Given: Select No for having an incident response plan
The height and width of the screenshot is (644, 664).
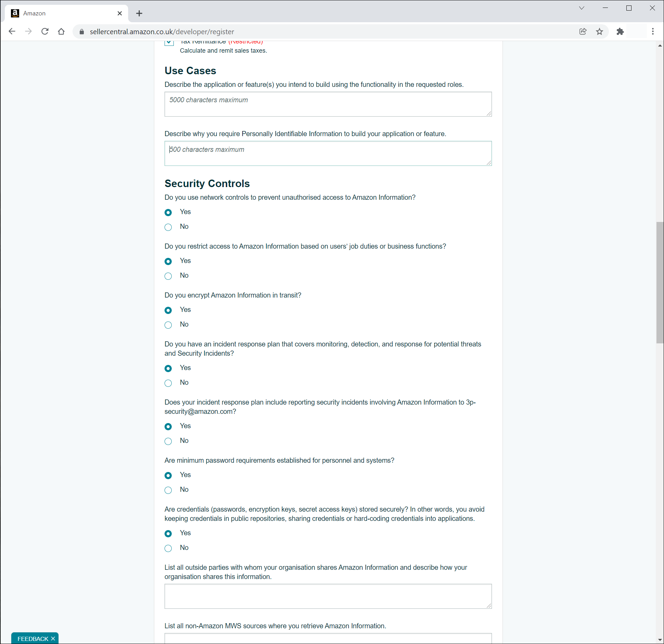Looking at the screenshot, I should tap(168, 383).
